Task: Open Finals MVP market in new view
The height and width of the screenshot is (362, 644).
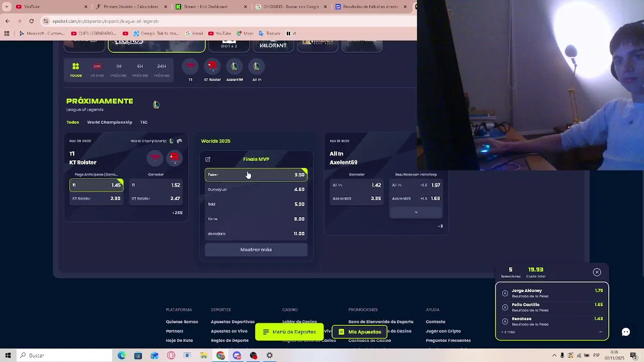Action: (x=208, y=159)
